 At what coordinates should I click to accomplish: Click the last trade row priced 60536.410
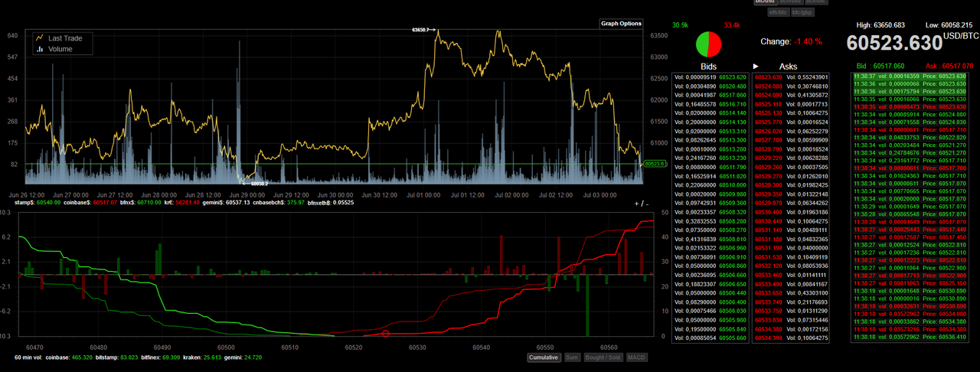pyautogui.click(x=911, y=336)
